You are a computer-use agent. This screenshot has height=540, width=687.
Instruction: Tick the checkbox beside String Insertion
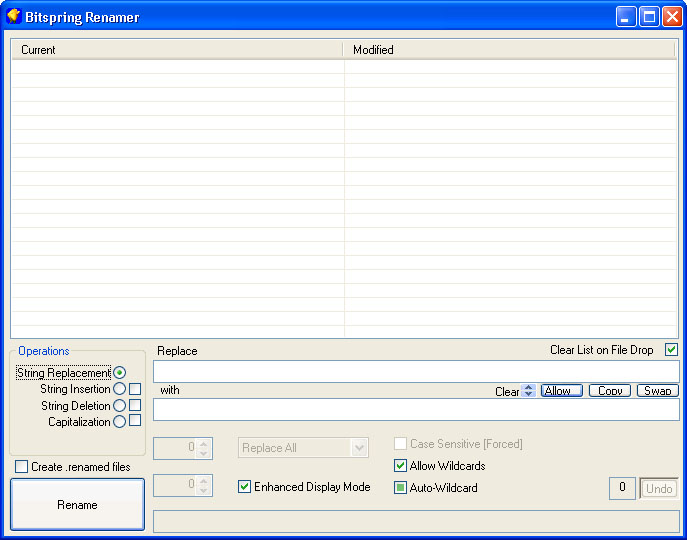[135, 389]
